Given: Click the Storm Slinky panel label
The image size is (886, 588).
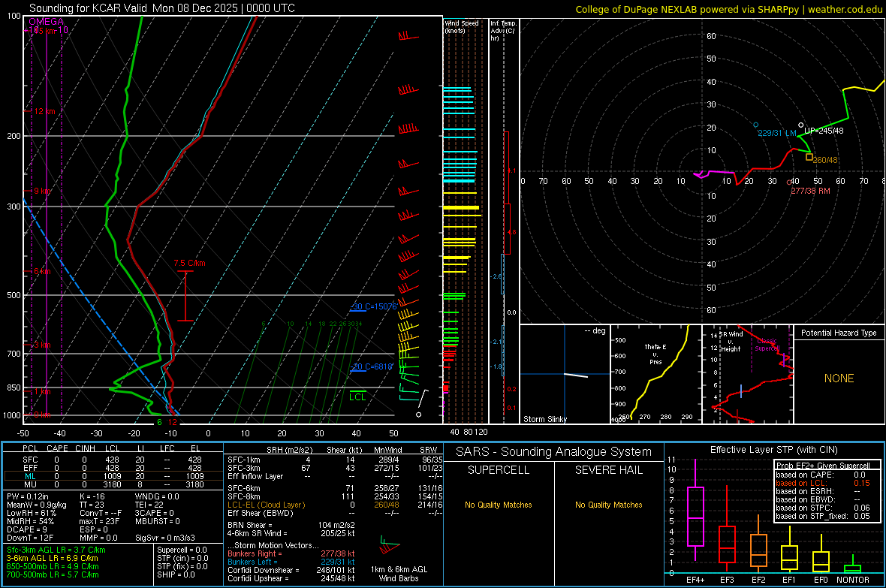Looking at the screenshot, I should point(544,419).
